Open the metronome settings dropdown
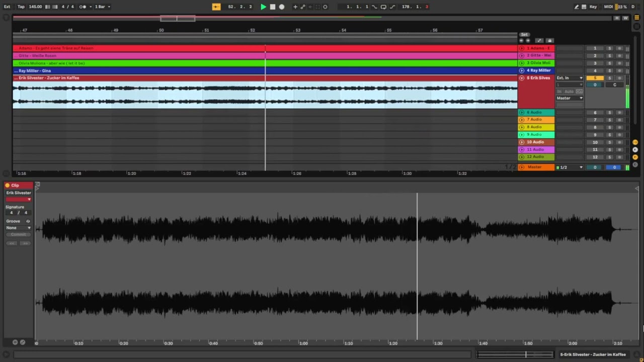644x362 pixels. [x=91, y=7]
